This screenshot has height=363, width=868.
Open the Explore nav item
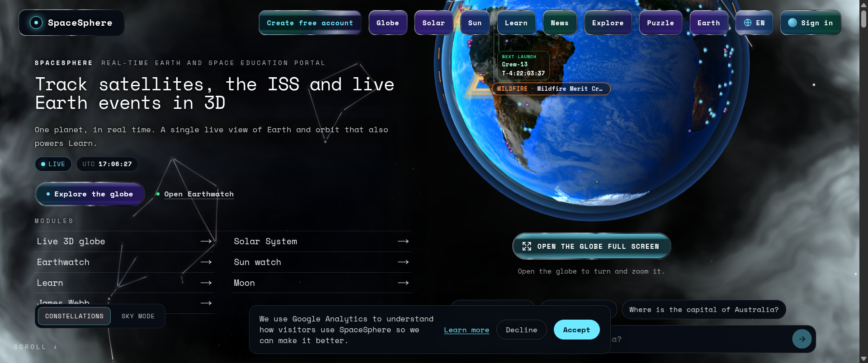coord(608,23)
